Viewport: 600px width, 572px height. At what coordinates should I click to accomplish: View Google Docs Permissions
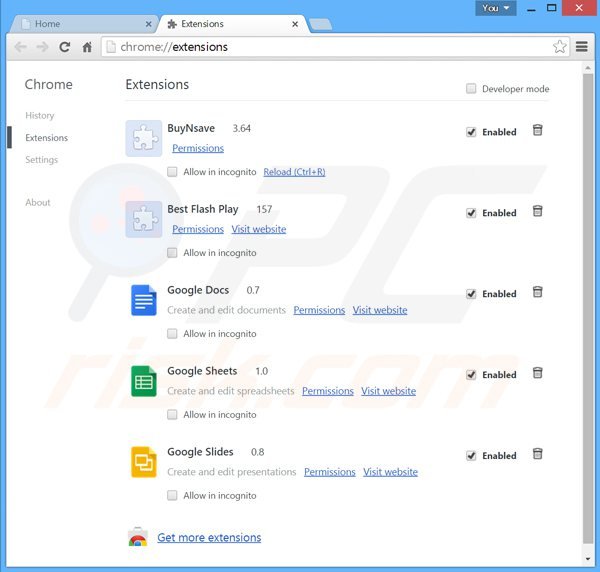pos(319,310)
